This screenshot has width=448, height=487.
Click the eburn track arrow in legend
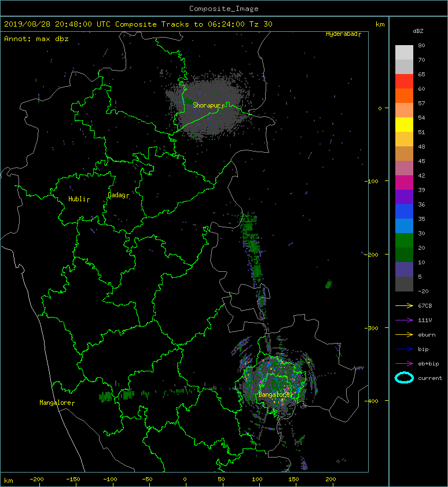(404, 335)
